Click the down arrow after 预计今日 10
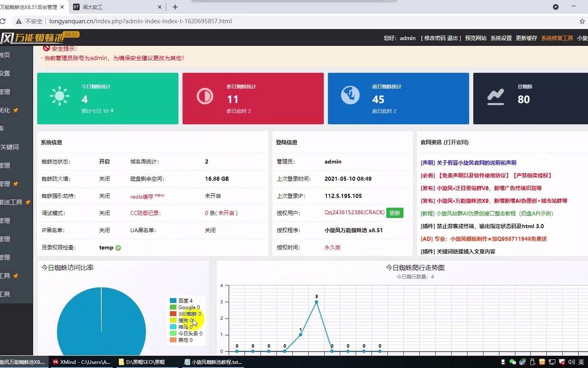The image size is (588, 368). (112, 110)
